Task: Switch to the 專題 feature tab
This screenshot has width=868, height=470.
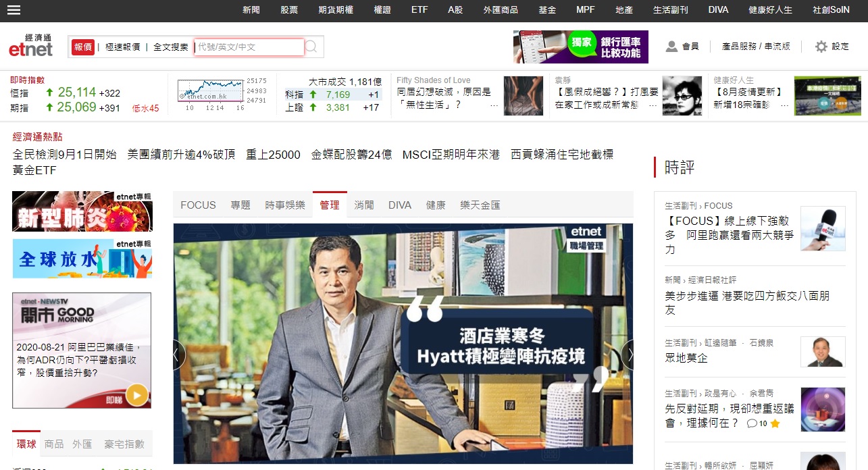Action: click(240, 205)
